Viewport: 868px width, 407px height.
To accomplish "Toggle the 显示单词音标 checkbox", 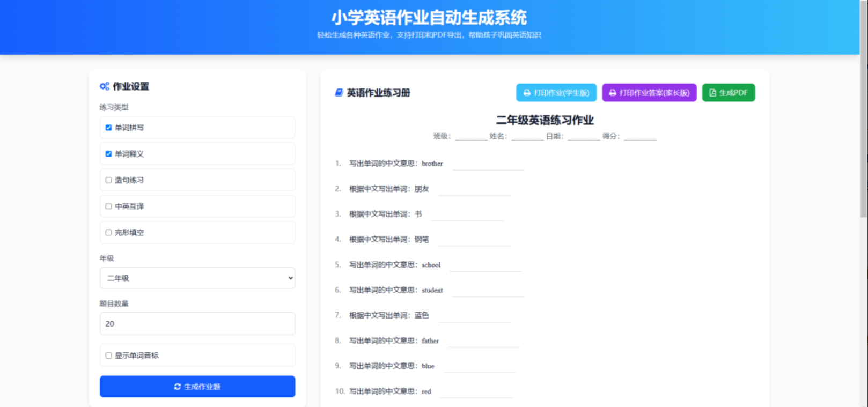I will point(108,356).
